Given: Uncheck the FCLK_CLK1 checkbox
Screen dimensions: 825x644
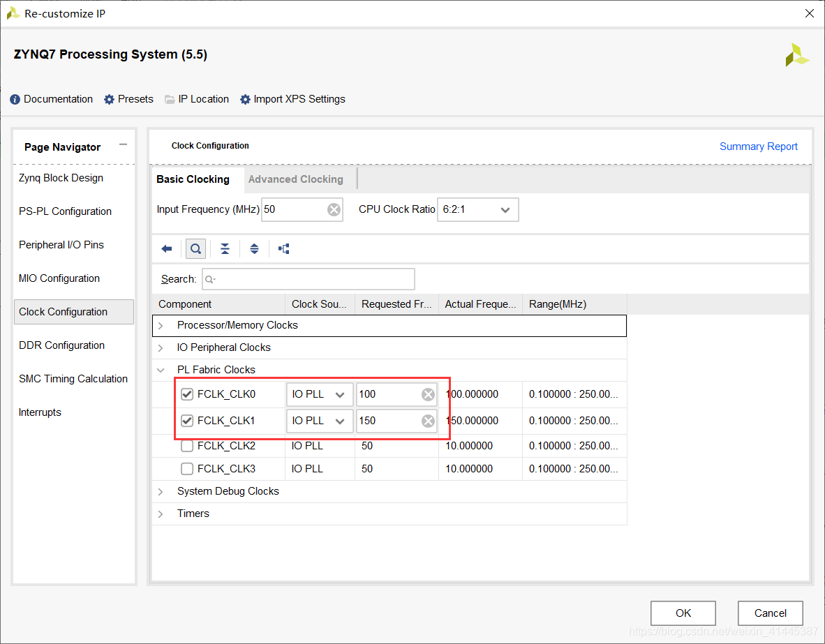Looking at the screenshot, I should click(187, 421).
